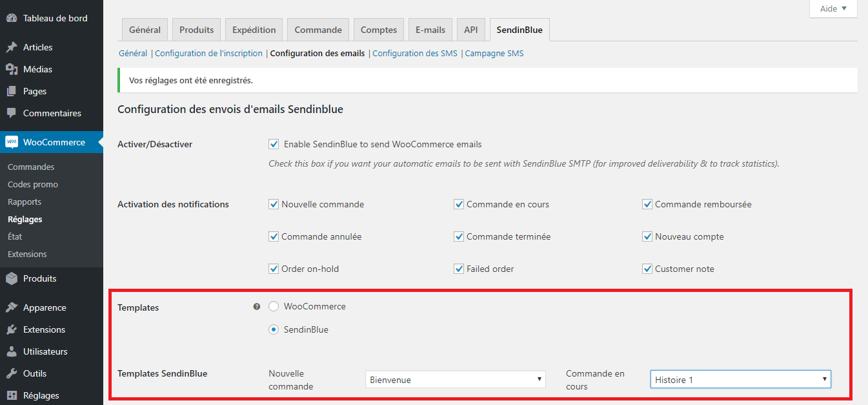Image resolution: width=868 pixels, height=405 pixels.
Task: Select the SendinBlue tab
Action: click(520, 30)
